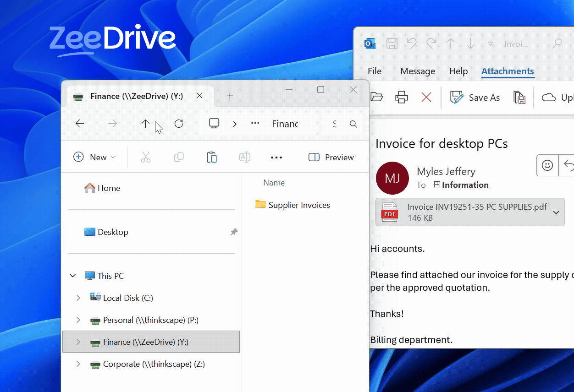Collapse the This PC tree node

coord(72,276)
